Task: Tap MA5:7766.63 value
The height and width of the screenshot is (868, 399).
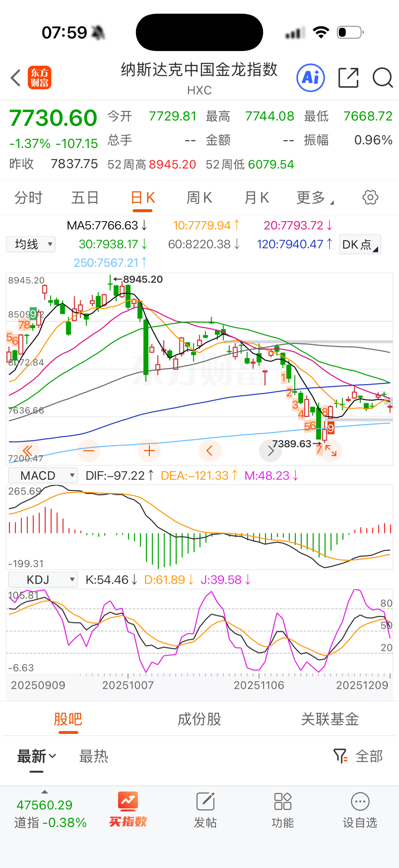Action: pyautogui.click(x=107, y=225)
